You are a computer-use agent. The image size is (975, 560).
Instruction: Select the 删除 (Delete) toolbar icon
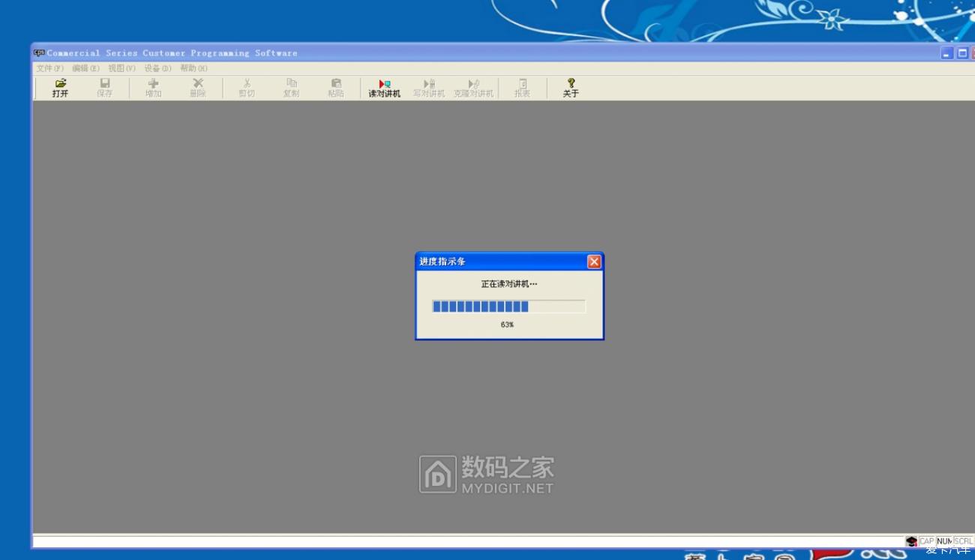(x=197, y=87)
